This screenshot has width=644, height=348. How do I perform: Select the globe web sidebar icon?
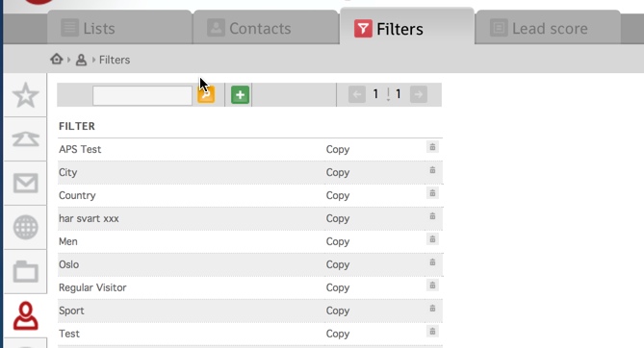[x=25, y=227]
